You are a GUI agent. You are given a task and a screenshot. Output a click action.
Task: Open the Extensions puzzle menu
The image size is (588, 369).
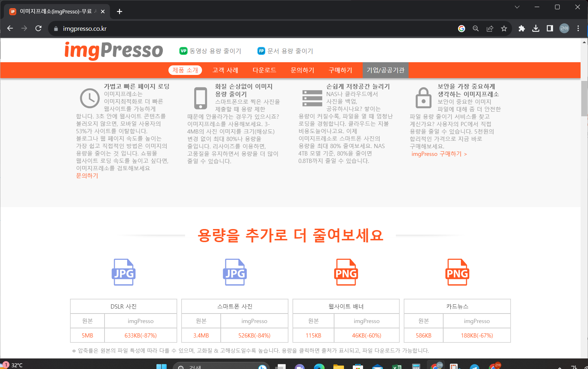522,29
